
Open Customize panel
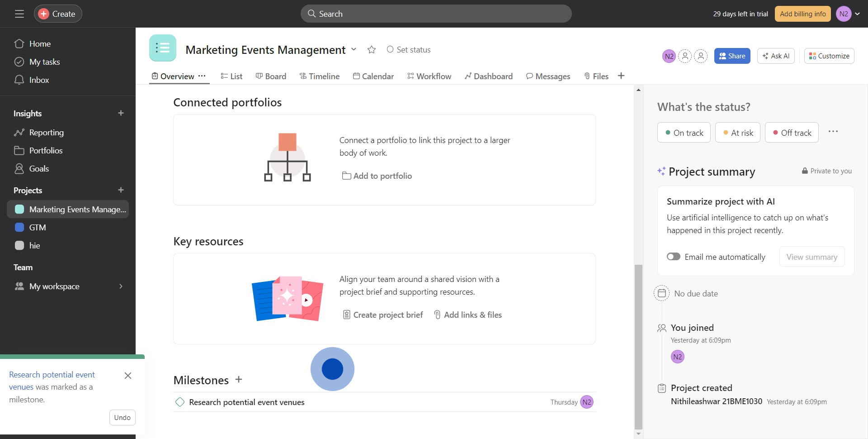(x=829, y=56)
